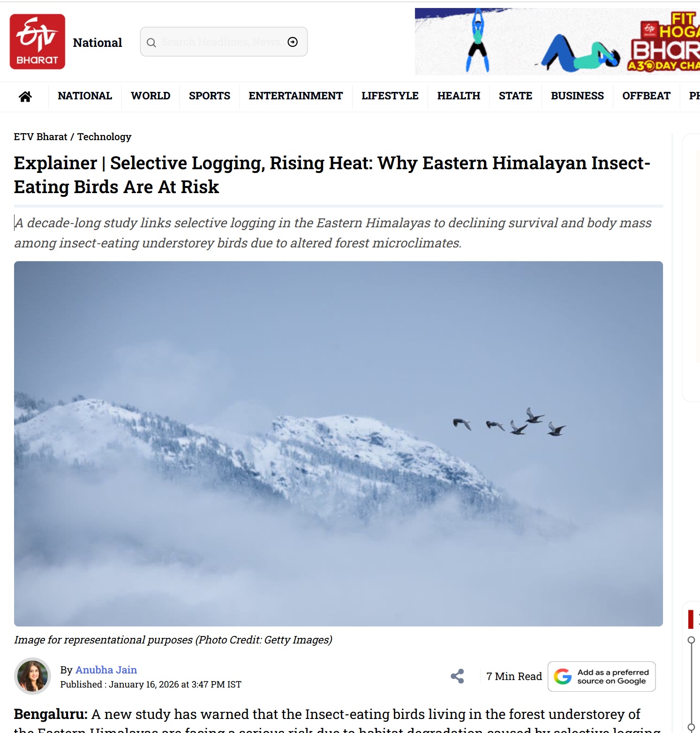Click the Anubha Jain author link
The height and width of the screenshot is (733, 700).
(x=106, y=670)
